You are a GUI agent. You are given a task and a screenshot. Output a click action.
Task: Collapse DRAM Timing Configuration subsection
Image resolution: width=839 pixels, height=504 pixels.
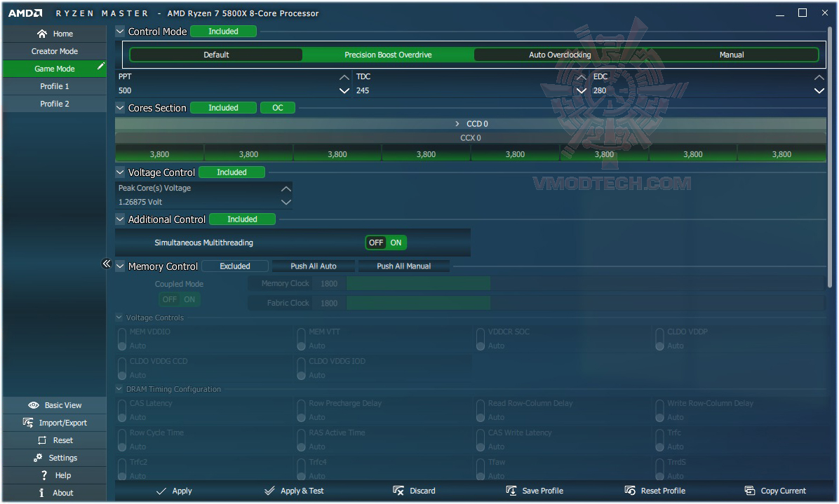tap(119, 389)
